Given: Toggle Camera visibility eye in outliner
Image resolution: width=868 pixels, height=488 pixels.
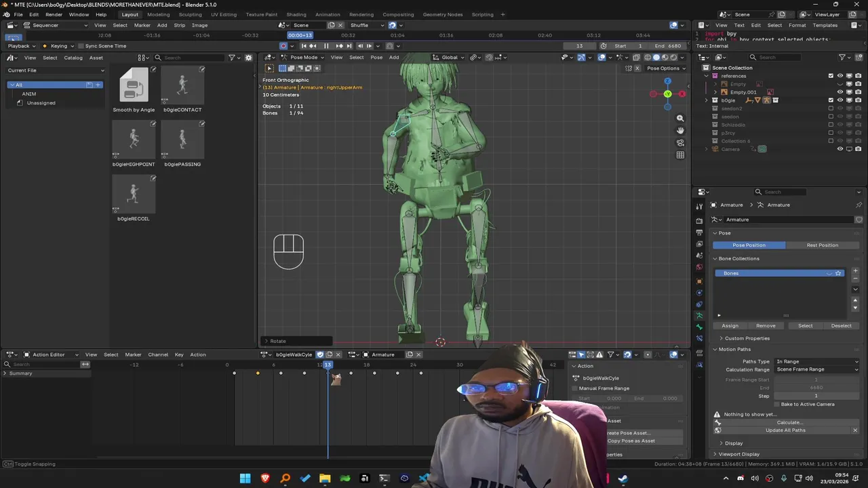Looking at the screenshot, I should (x=840, y=149).
